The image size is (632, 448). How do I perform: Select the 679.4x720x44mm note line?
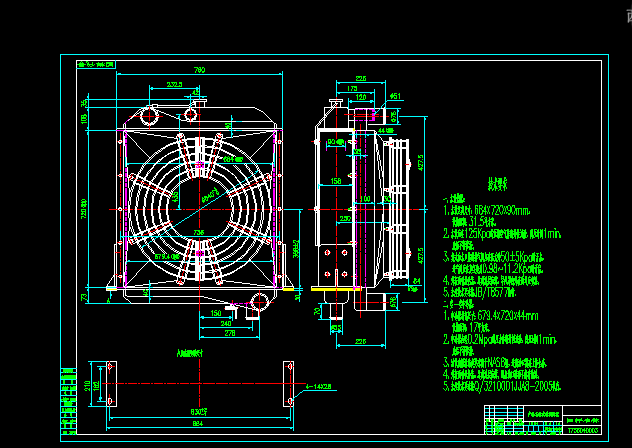click(491, 315)
